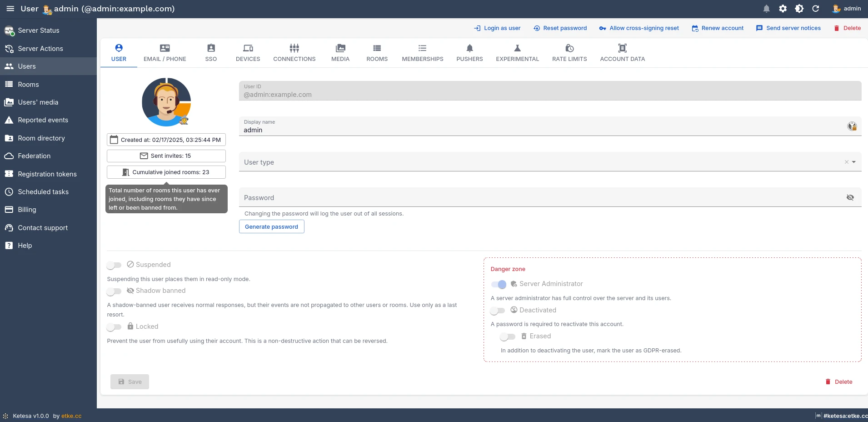Switch to the MEMBERSHIPS tab
868x422 pixels.
[x=423, y=52]
